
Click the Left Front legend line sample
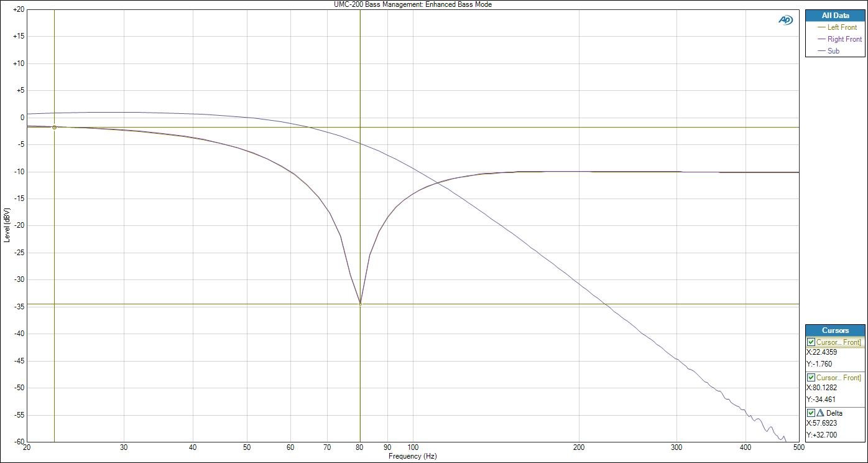821,27
